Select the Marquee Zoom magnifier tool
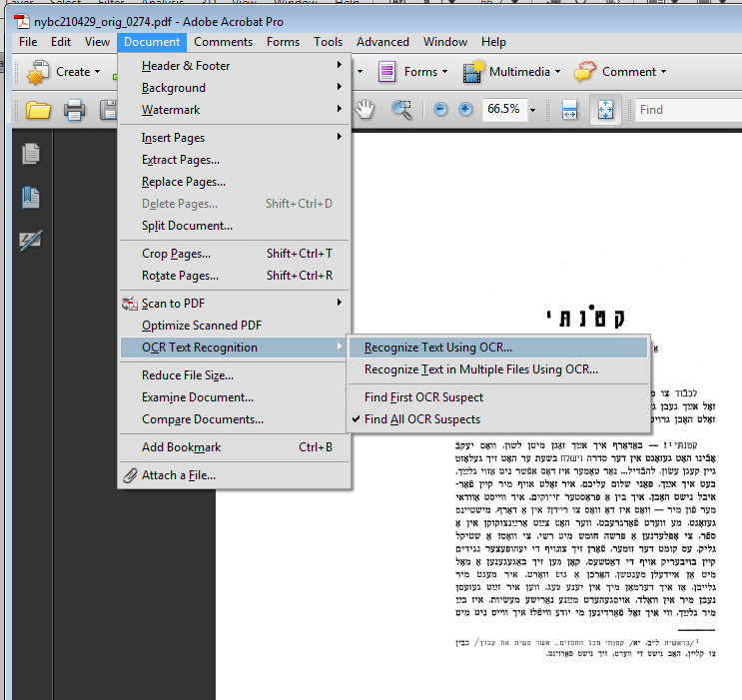The image size is (742, 700). 402,110
